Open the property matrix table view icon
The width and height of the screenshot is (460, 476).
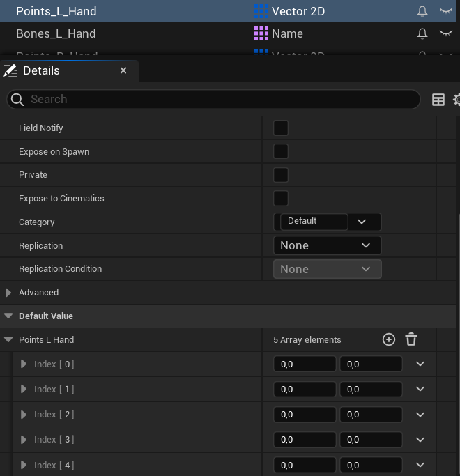pos(438,100)
